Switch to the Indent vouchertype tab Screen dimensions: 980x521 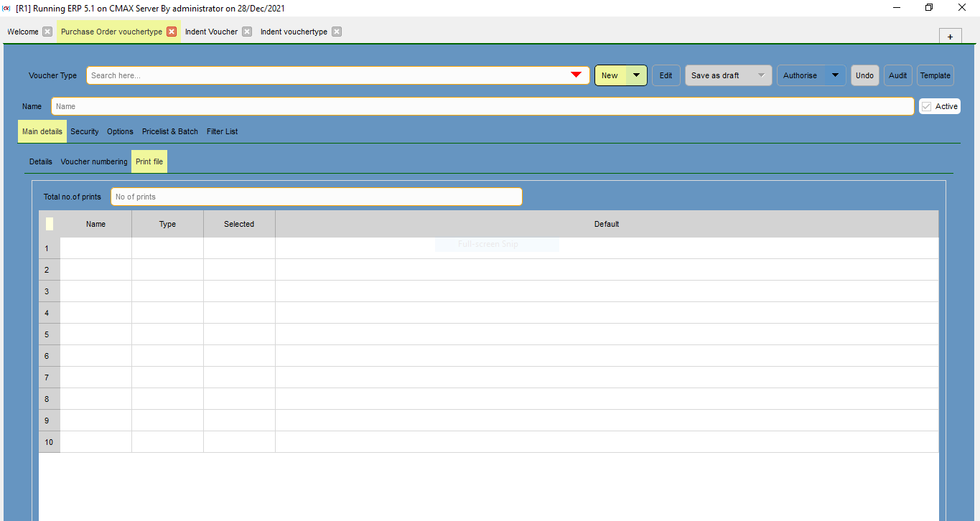point(294,32)
